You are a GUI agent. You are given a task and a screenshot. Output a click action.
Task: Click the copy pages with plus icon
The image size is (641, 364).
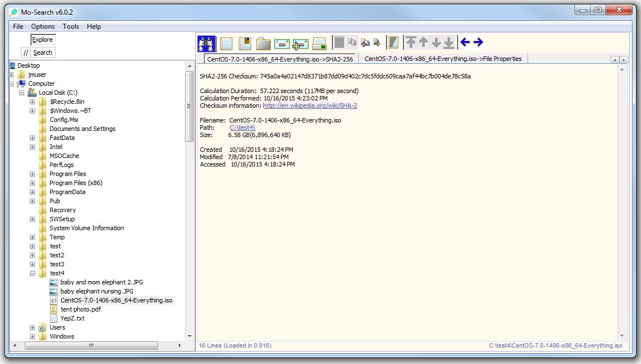365,42
